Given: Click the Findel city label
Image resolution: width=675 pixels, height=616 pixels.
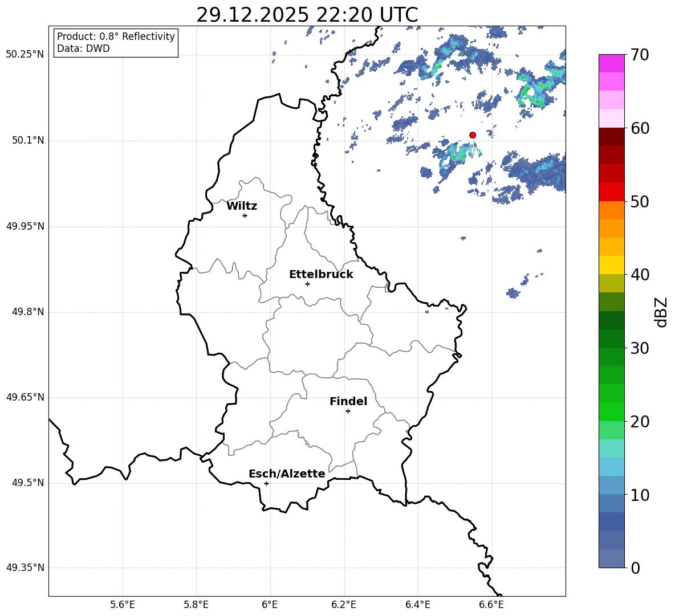Looking at the screenshot, I should pyautogui.click(x=348, y=401).
